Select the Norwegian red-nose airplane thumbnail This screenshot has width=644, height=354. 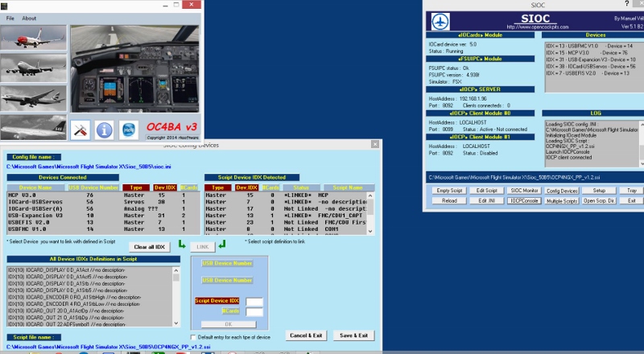point(32,39)
